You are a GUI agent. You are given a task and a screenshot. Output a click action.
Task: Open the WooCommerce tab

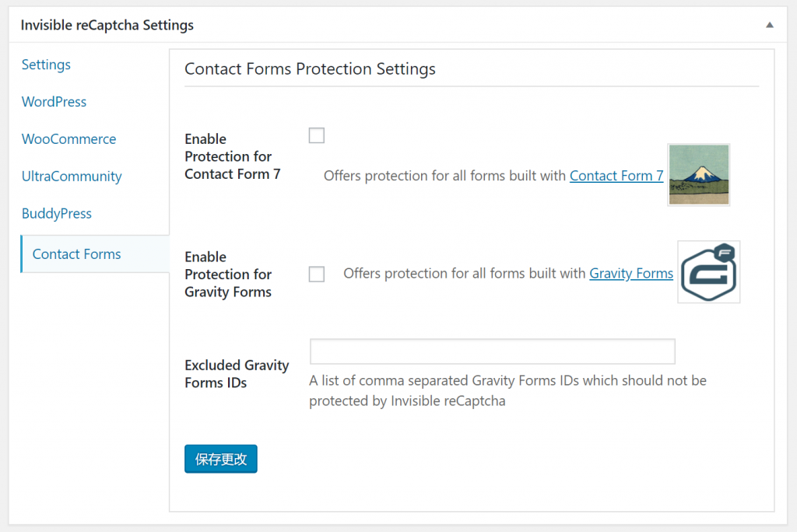tap(68, 139)
